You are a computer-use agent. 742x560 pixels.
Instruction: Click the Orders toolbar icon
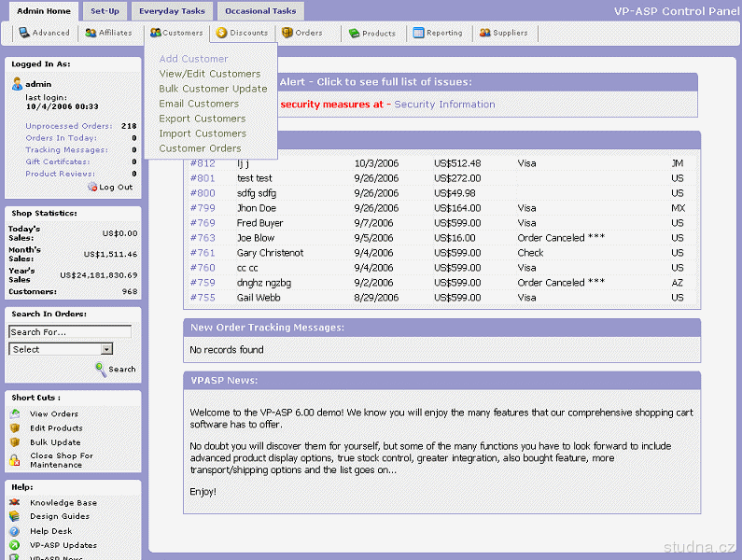(287, 33)
